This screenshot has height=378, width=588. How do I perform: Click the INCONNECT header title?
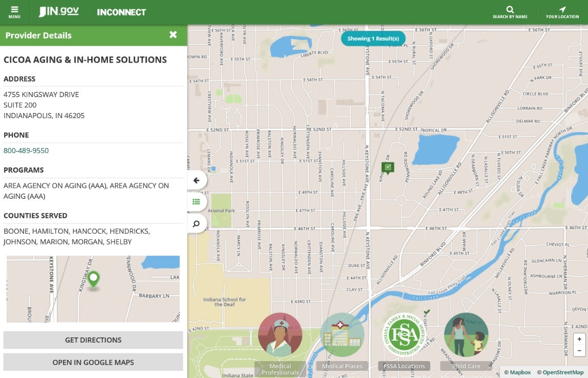(121, 12)
